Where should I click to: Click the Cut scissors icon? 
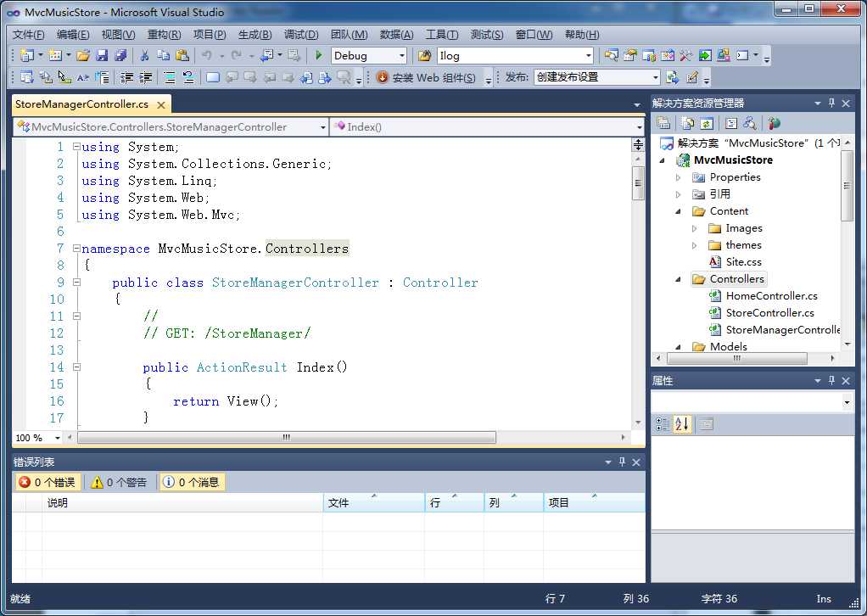[145, 55]
